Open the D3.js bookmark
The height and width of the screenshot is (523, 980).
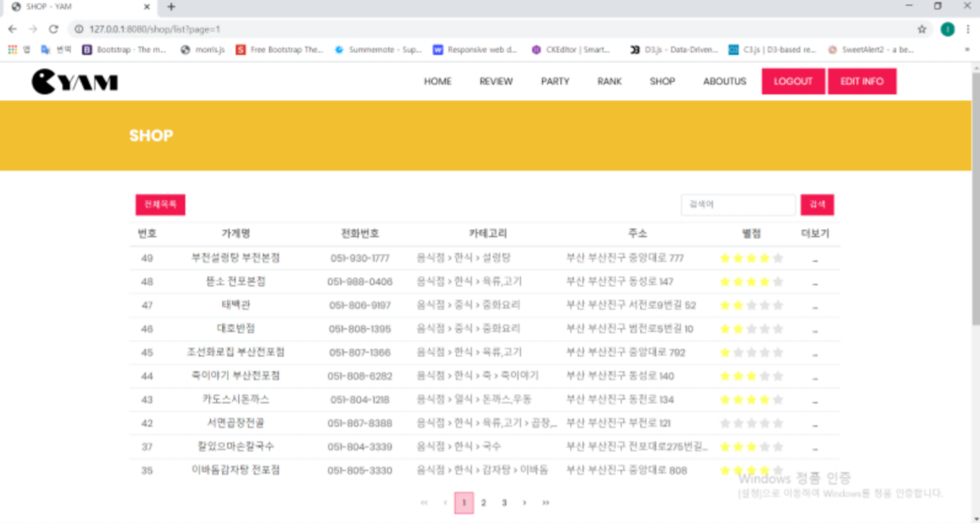666,49
